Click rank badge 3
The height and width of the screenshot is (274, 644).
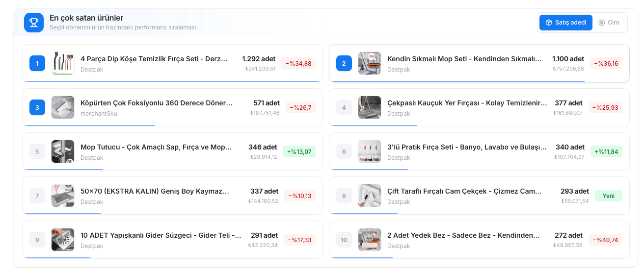tap(37, 107)
